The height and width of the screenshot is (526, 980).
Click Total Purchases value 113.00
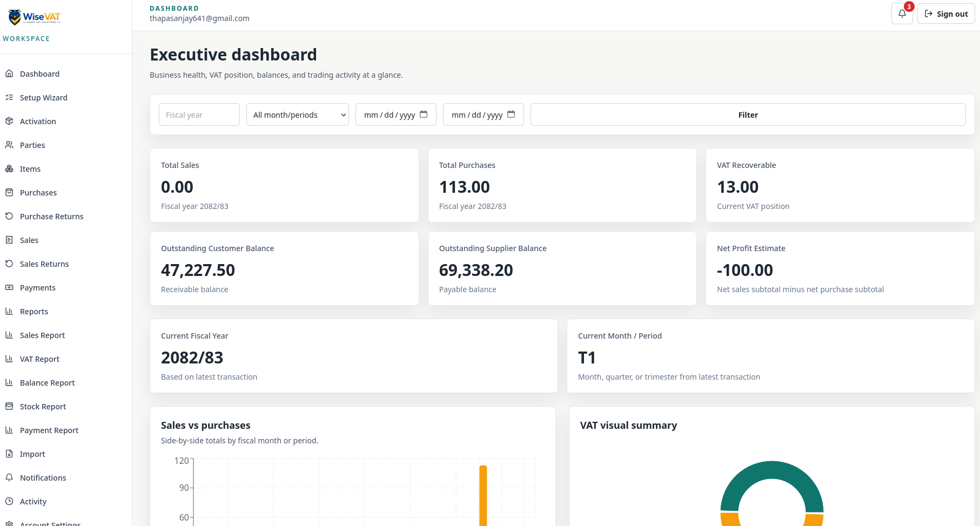click(465, 187)
